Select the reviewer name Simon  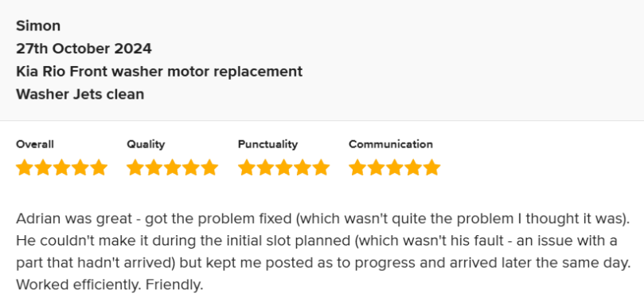[38, 26]
